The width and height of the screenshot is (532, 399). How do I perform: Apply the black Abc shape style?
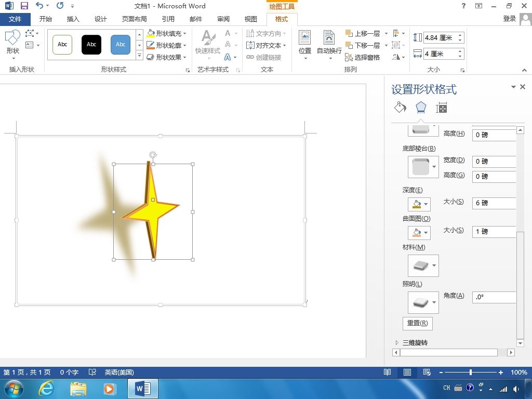point(91,45)
